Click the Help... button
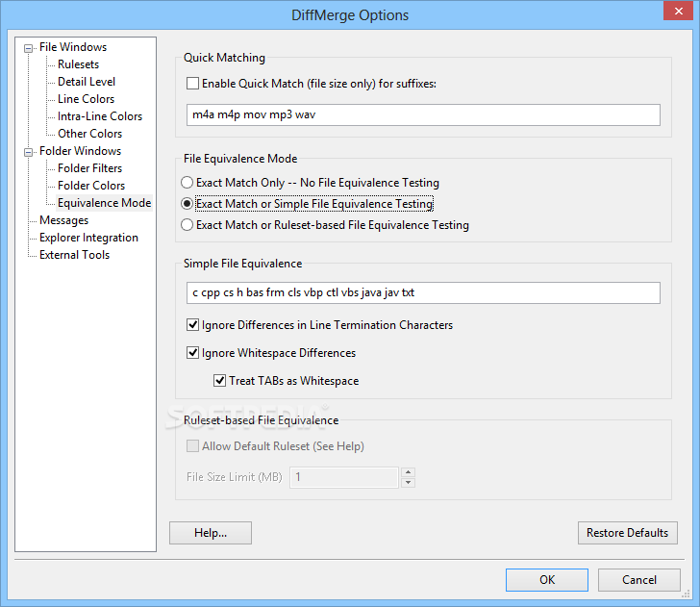The image size is (700, 607). click(x=211, y=533)
